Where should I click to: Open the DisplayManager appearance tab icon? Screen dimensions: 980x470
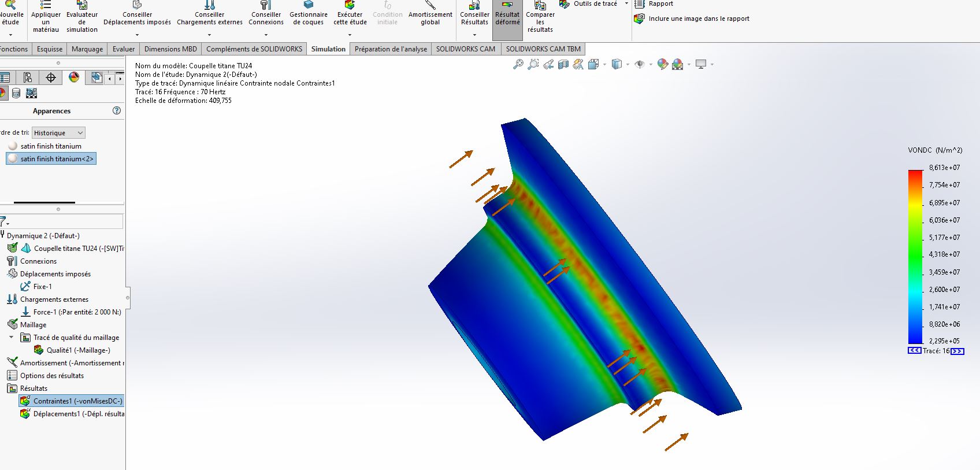pos(74,77)
